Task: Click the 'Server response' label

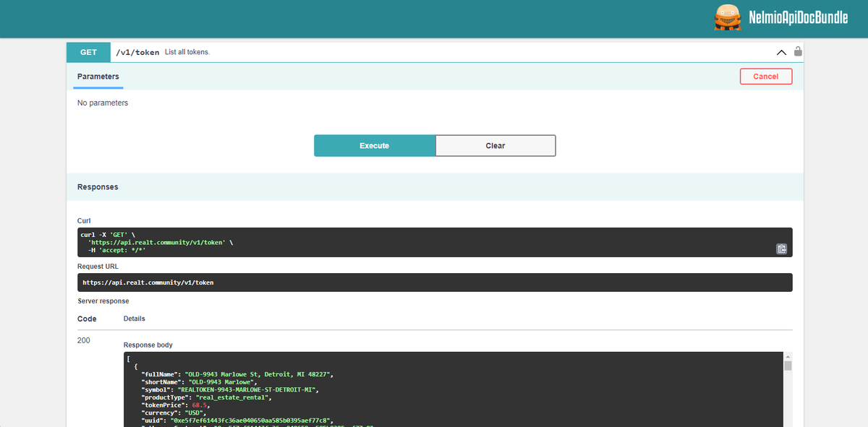Action: (x=103, y=301)
